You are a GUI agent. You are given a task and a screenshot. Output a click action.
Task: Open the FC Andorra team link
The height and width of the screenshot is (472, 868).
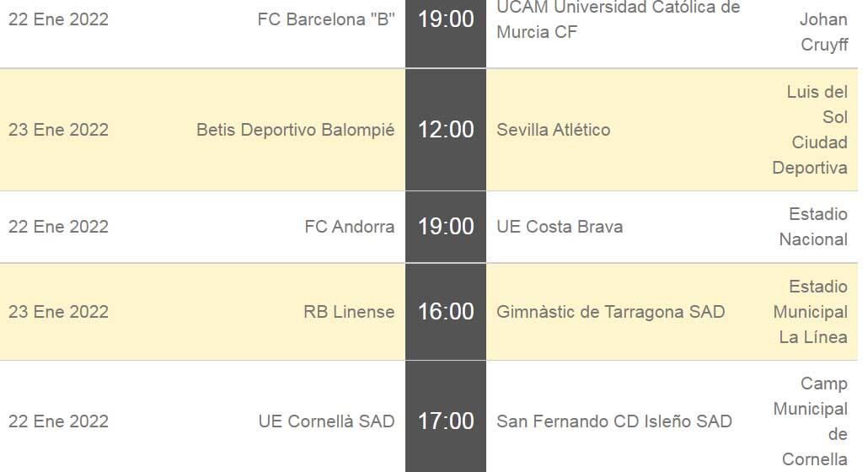(350, 227)
